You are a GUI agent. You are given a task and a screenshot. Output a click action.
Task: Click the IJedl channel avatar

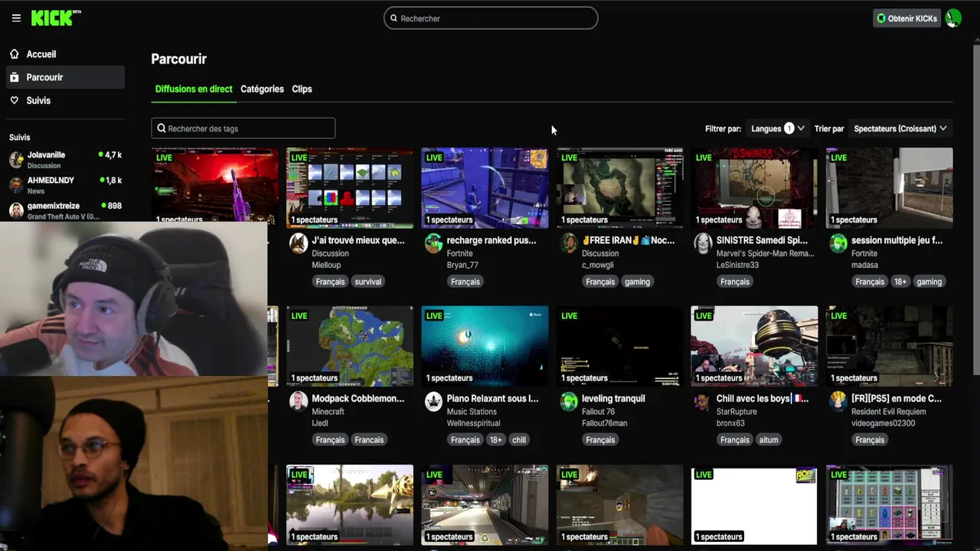(299, 402)
